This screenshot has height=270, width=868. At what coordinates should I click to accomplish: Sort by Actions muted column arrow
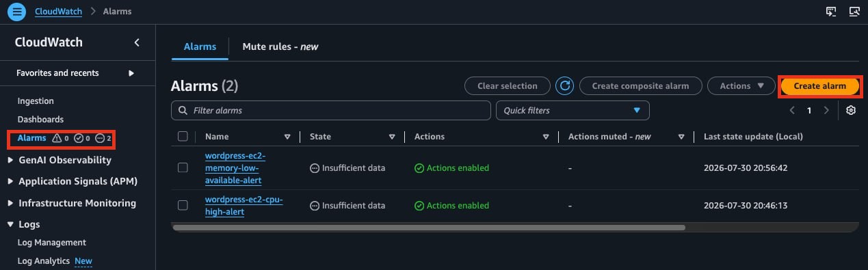[681, 137]
